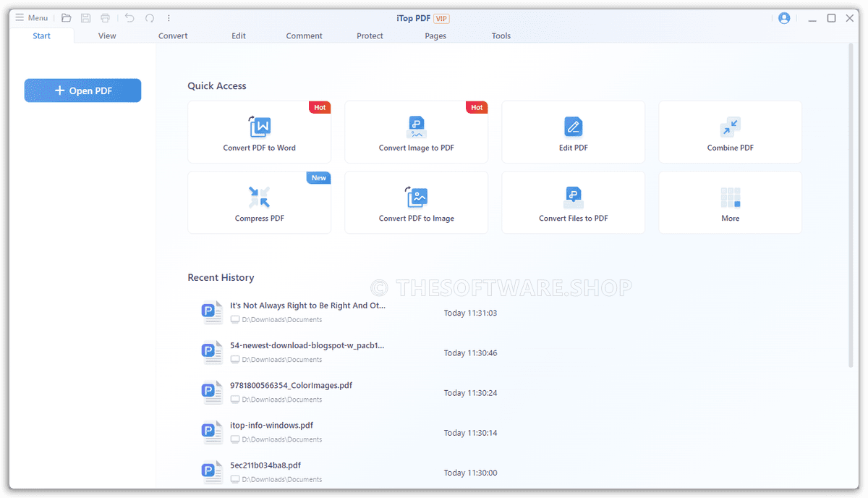Click the Combine PDF label
Screen dimensions: 868x498
[731, 148]
